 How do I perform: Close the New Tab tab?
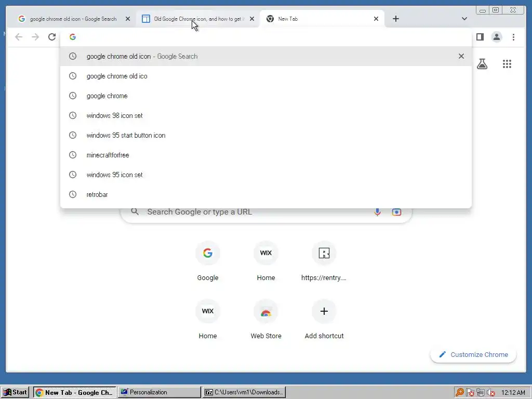[376, 19]
